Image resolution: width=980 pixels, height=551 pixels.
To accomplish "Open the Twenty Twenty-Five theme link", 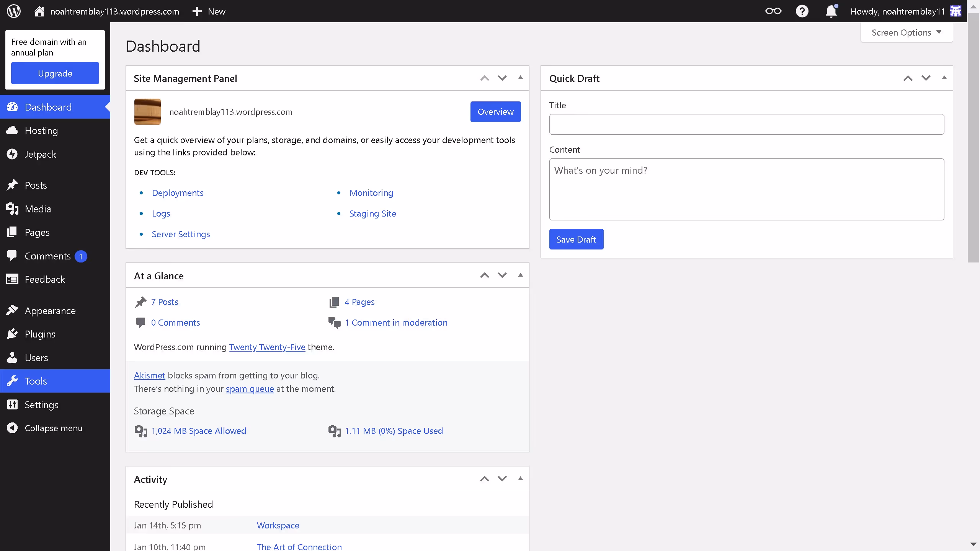I will (x=267, y=347).
